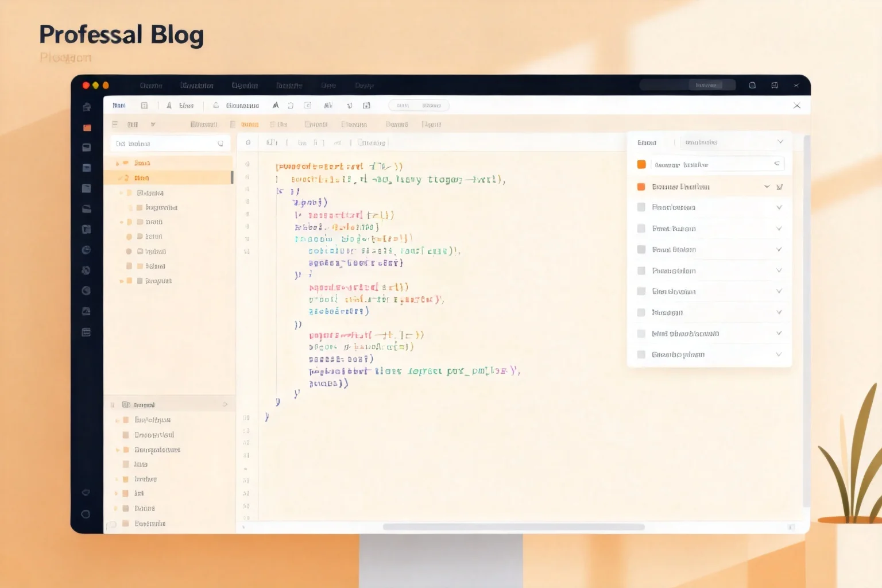Check the first gray checkbox below the orange row

coord(641,207)
